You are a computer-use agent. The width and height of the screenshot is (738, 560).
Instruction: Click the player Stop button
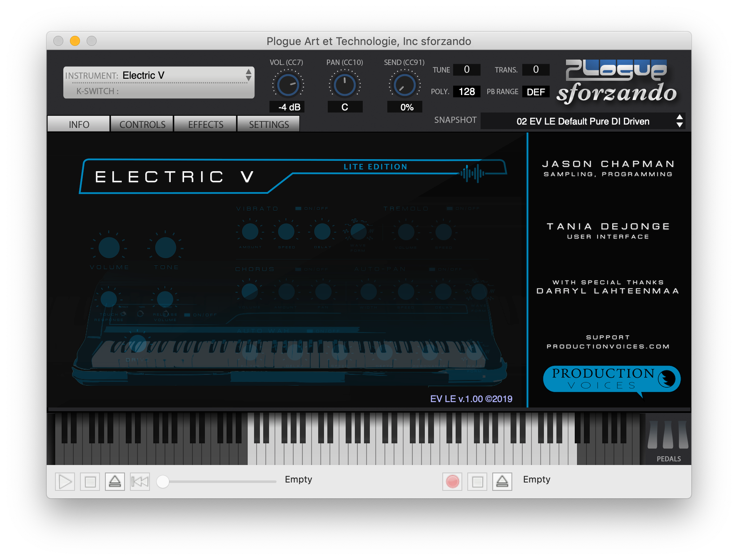click(x=90, y=482)
